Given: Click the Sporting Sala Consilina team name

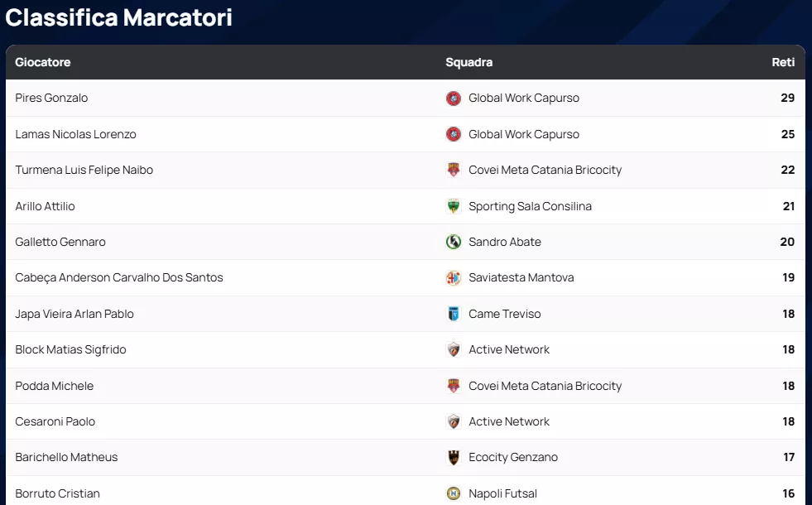Looking at the screenshot, I should point(530,206).
